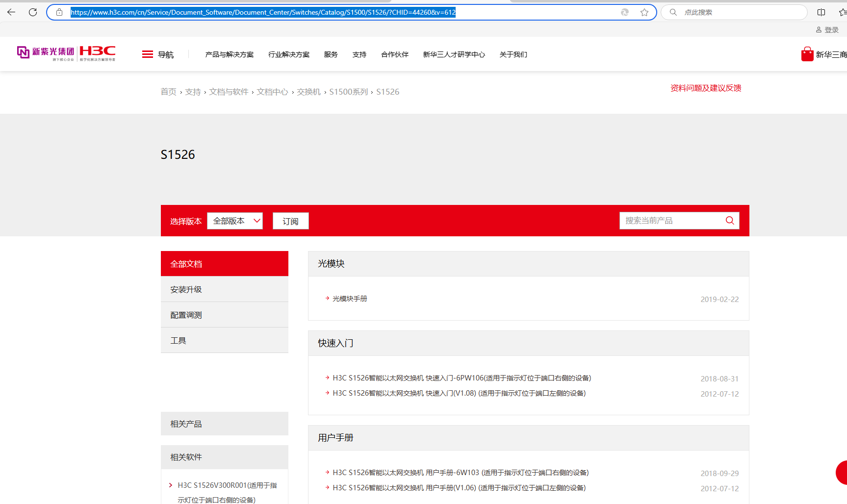Bookmark page with the star icon
The height and width of the screenshot is (504, 847).
pyautogui.click(x=644, y=12)
